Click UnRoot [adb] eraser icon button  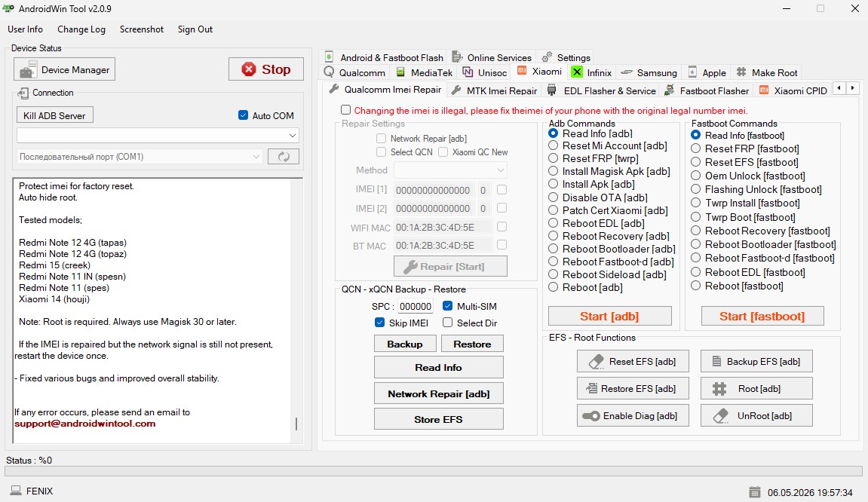coord(756,415)
